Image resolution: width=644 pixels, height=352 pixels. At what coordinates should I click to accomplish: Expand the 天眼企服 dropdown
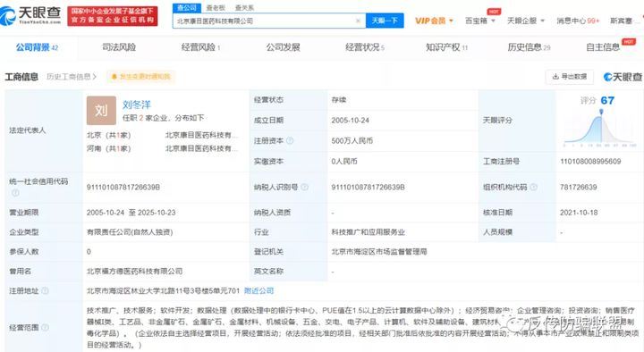(526, 21)
